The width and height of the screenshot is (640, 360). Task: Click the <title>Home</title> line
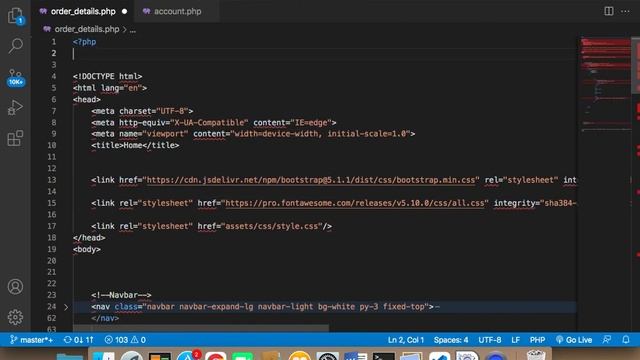tap(135, 145)
